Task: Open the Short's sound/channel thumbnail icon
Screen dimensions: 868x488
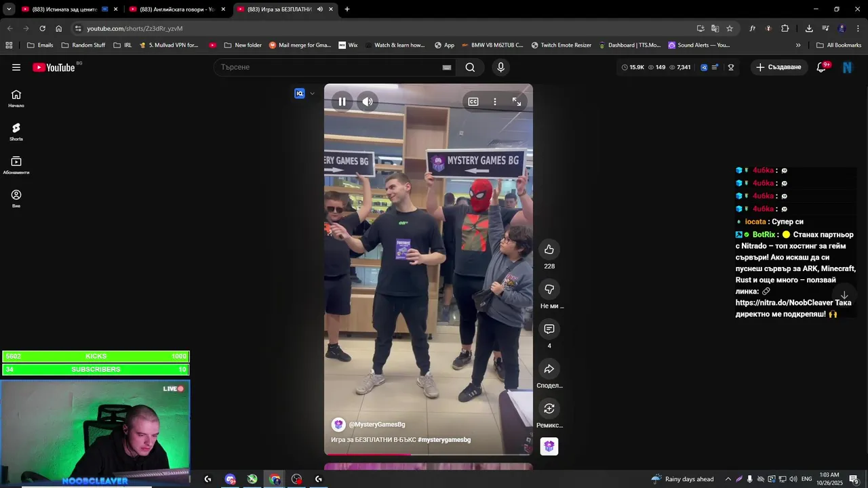Action: click(549, 447)
